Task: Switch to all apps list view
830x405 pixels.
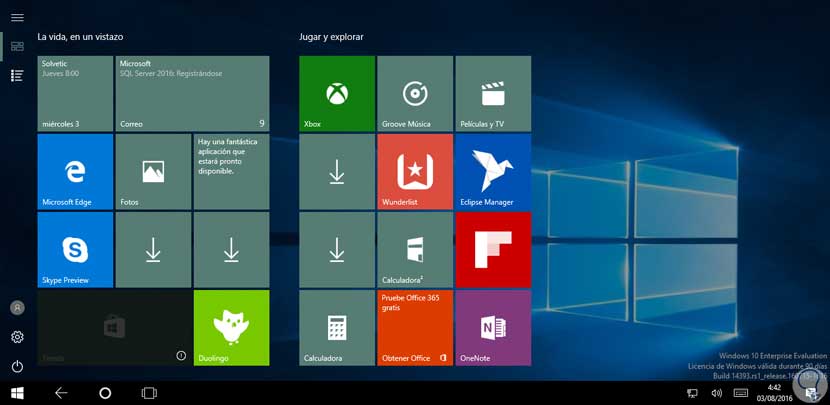Action: [x=17, y=76]
